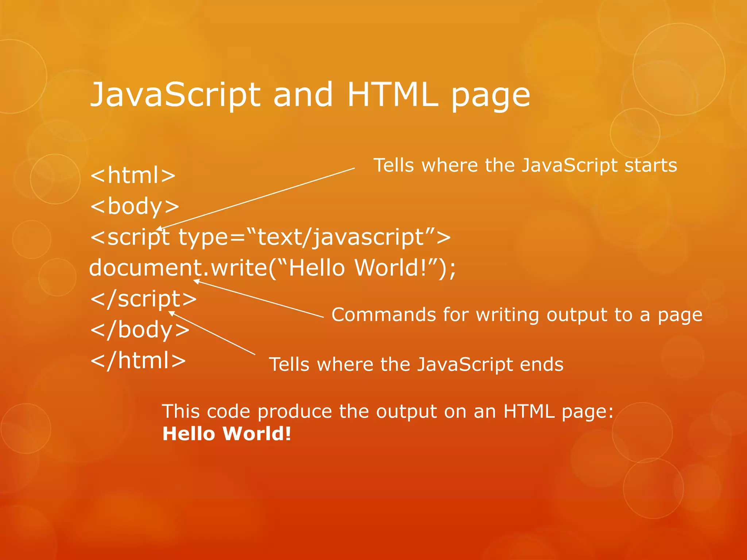Screen dimensions: 747x560
Task: Click the bold "Hello World!" output text
Action: point(227,434)
